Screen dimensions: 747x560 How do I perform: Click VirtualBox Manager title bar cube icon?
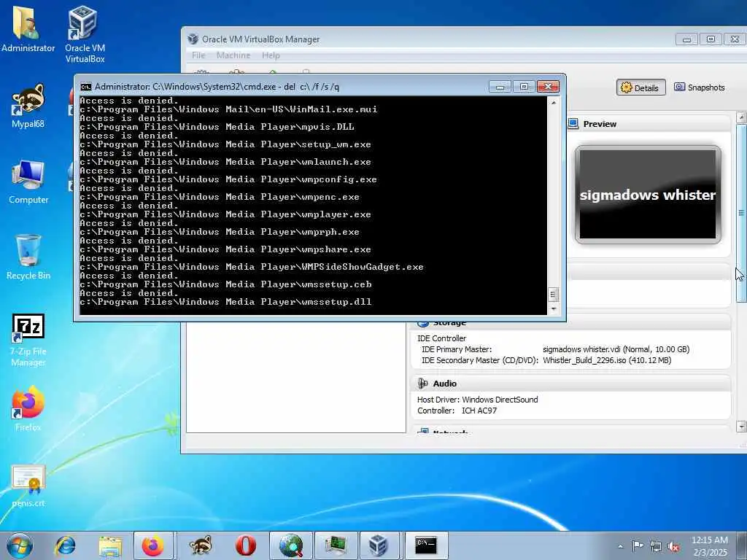coord(193,39)
